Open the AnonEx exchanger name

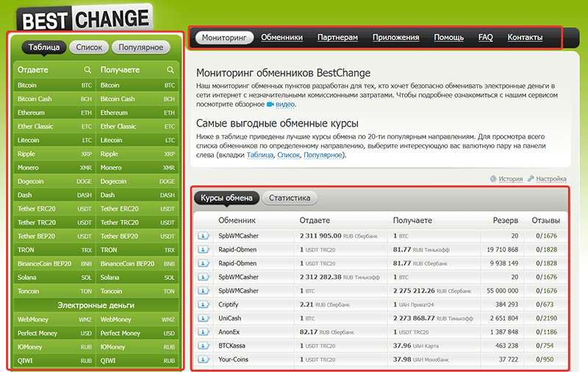click(229, 332)
